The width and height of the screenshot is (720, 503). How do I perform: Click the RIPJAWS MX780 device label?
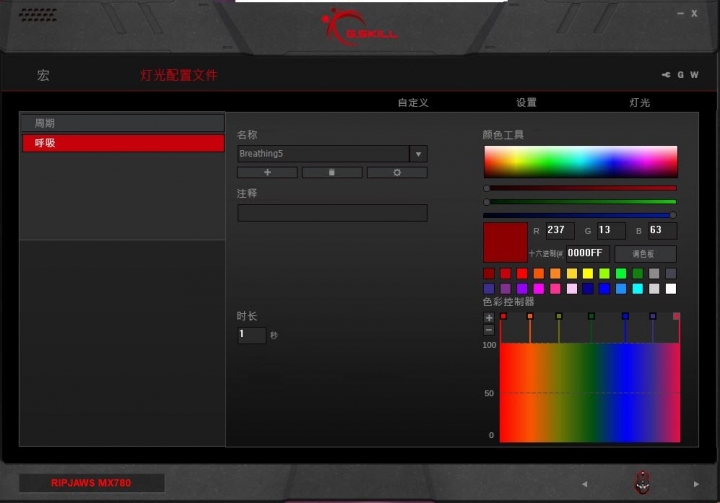91,483
